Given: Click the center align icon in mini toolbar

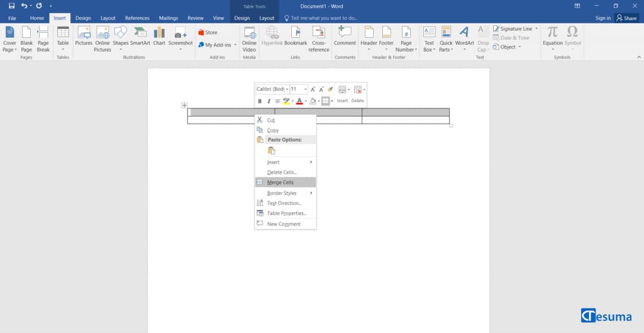Looking at the screenshot, I should (x=277, y=101).
